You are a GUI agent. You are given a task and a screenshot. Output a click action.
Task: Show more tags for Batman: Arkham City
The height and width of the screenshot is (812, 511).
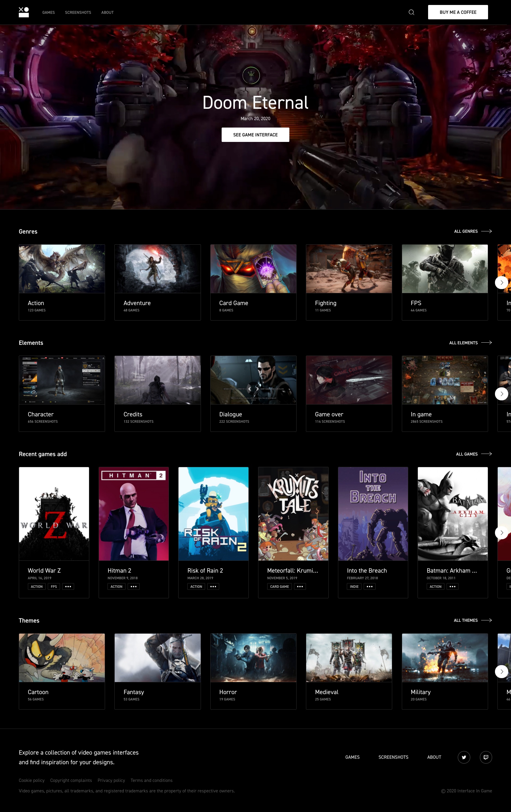pos(453,586)
